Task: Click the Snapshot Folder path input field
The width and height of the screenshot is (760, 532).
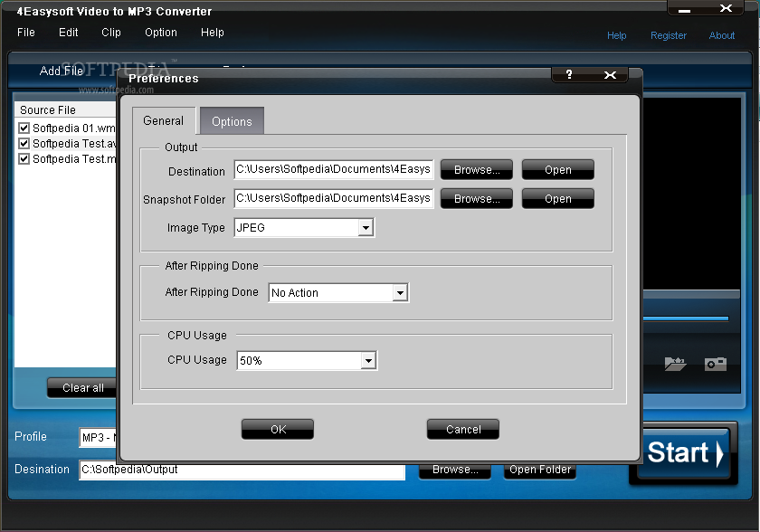Action: [334, 198]
